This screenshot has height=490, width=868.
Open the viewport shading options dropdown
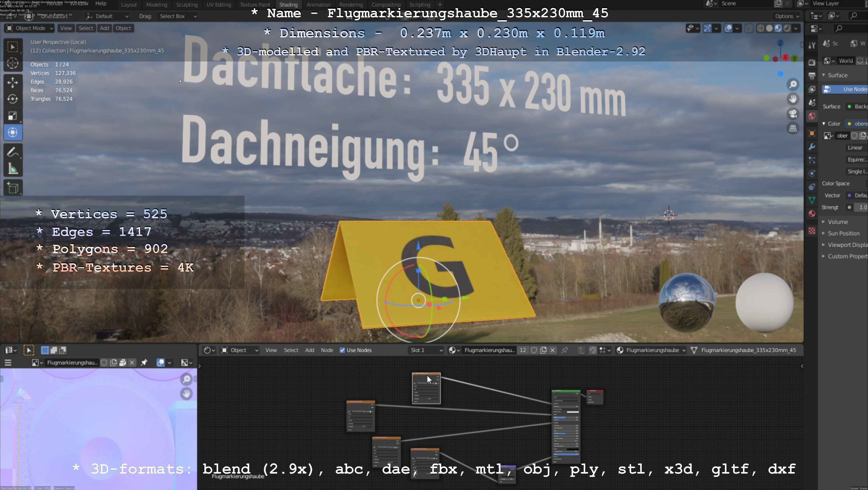[x=796, y=28]
